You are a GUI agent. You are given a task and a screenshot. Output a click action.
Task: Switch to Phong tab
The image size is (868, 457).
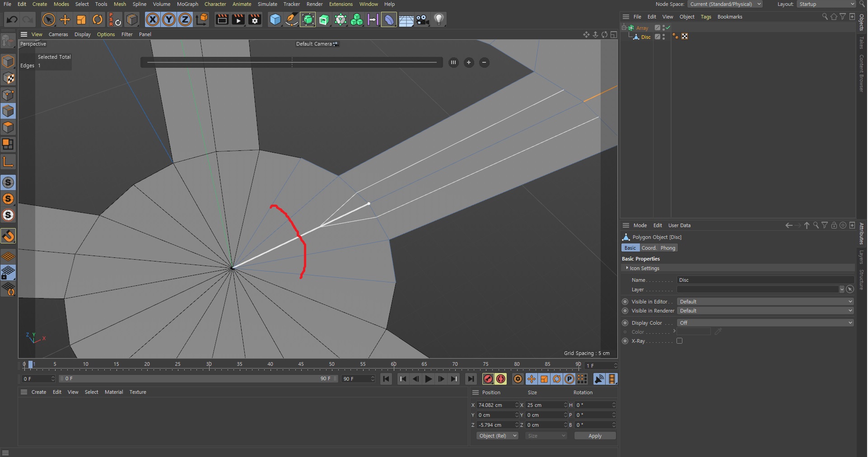[668, 248]
